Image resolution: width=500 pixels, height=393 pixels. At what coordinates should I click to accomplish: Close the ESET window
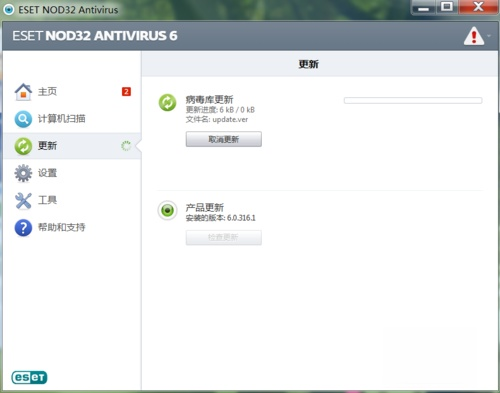[479, 7]
